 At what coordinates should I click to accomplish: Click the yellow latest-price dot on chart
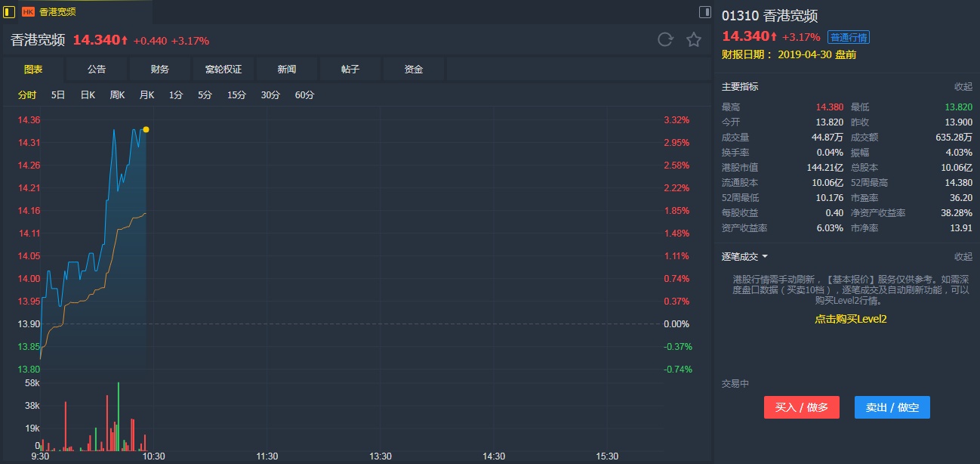coord(146,130)
